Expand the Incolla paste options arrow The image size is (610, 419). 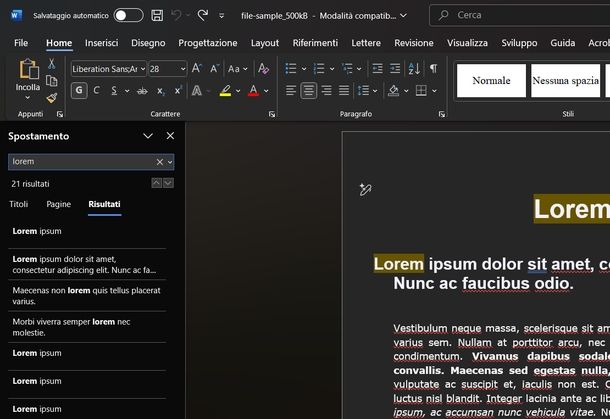(x=28, y=98)
